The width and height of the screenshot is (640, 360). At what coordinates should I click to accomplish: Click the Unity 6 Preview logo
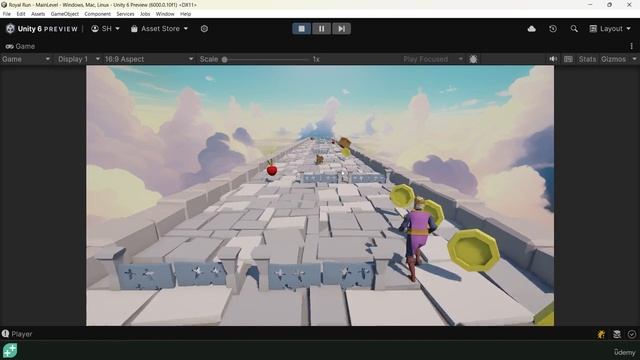tap(41, 29)
